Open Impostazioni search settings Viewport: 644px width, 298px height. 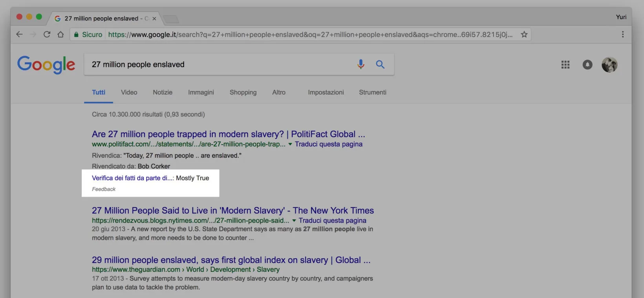(326, 93)
